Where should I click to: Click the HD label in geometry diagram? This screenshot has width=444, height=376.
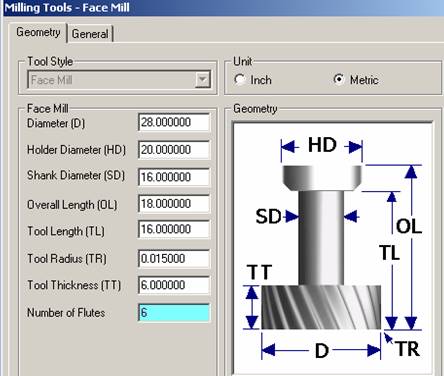[x=322, y=145]
